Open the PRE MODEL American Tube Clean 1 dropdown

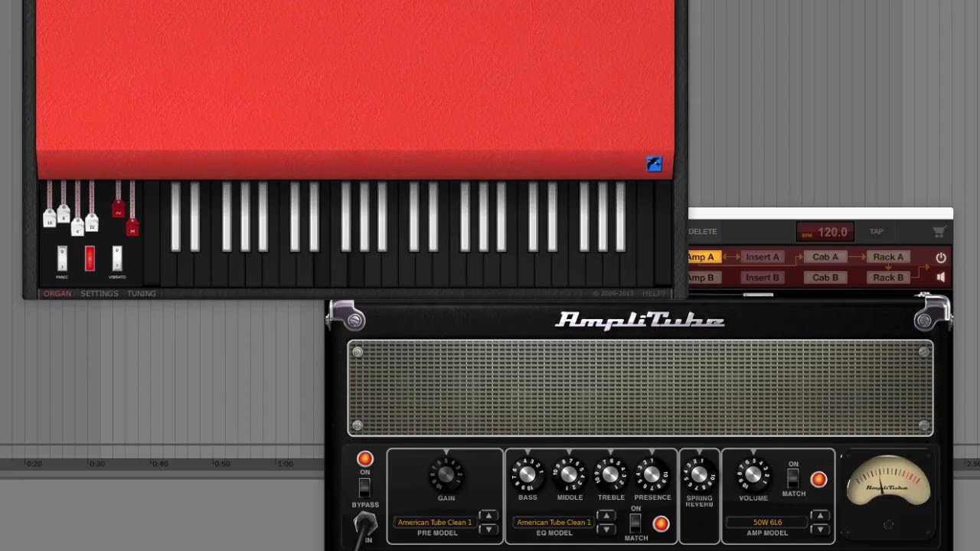pos(435,523)
